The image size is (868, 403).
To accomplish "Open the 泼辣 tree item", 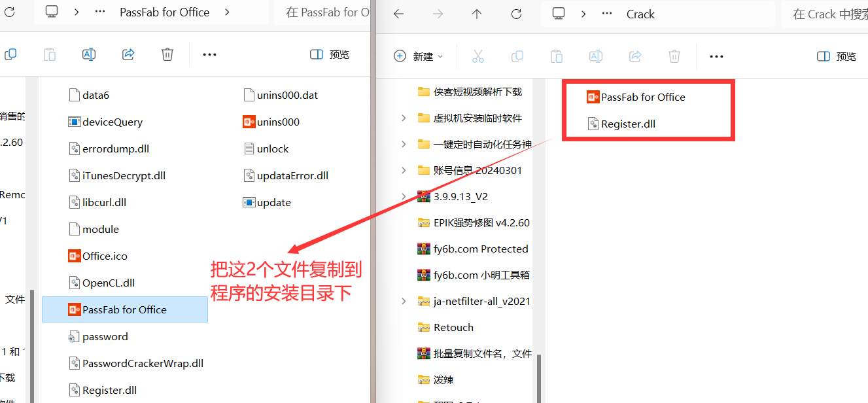I will (436, 379).
